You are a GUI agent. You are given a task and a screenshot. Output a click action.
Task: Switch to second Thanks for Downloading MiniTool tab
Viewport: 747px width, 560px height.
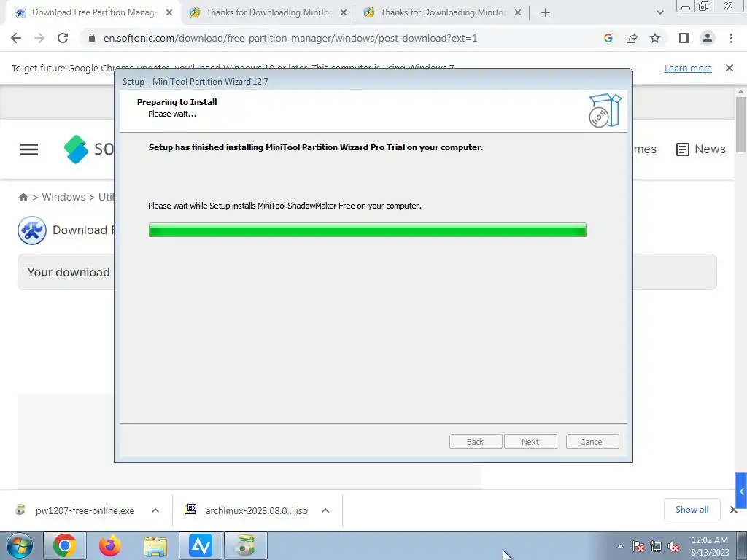point(268,12)
